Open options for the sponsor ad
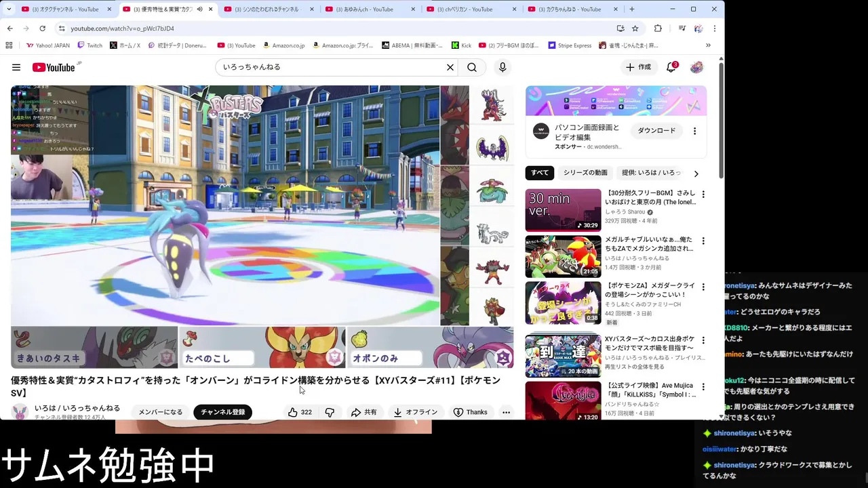Screen dimensions: 868x488 click(x=694, y=131)
